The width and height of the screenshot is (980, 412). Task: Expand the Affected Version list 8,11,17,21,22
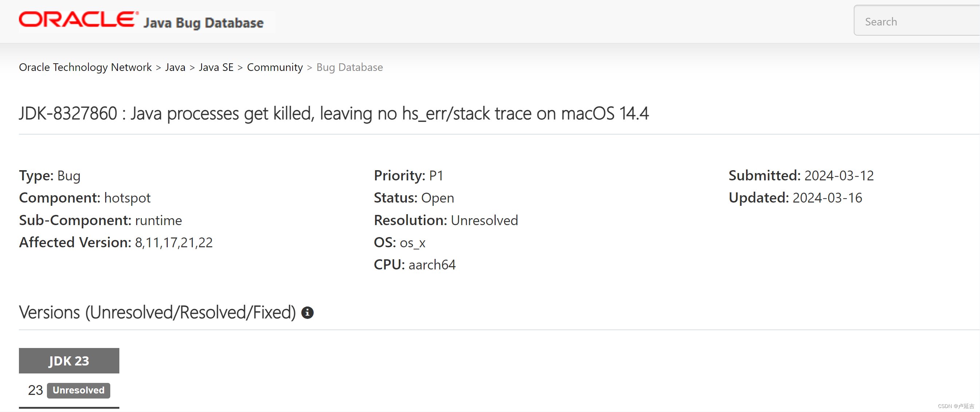point(175,242)
